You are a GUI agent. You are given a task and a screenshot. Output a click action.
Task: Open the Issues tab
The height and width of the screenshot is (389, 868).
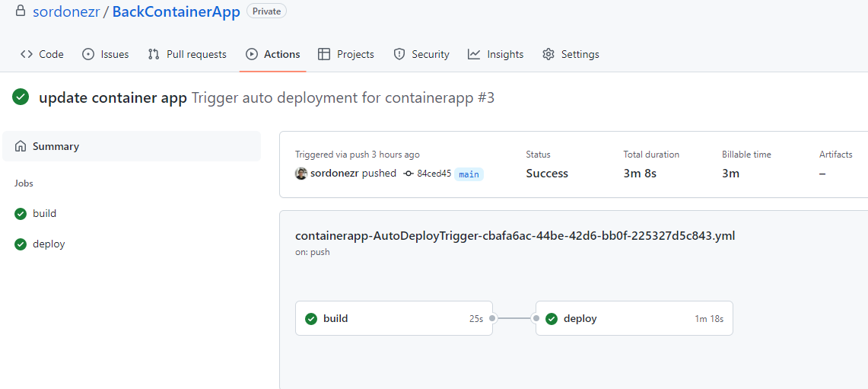point(105,54)
